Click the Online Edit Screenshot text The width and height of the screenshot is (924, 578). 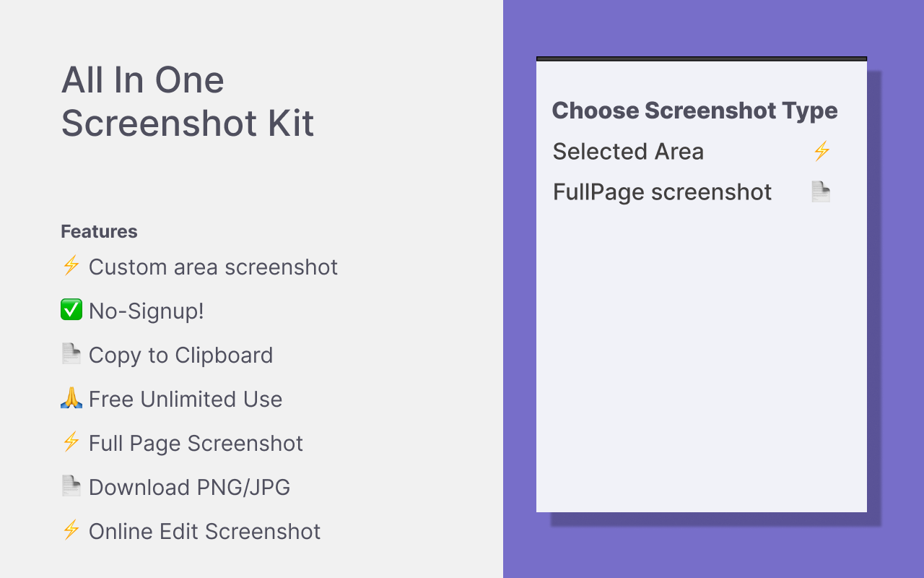(x=204, y=532)
